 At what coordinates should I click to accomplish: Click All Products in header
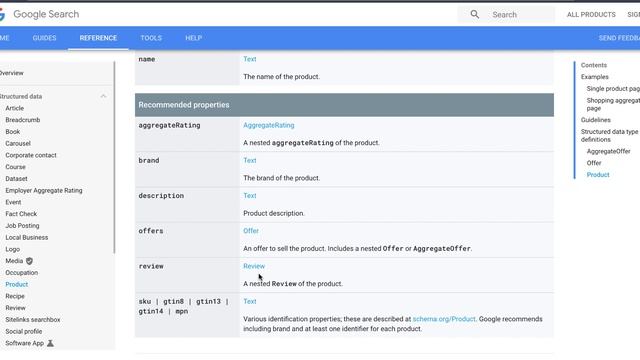click(591, 14)
